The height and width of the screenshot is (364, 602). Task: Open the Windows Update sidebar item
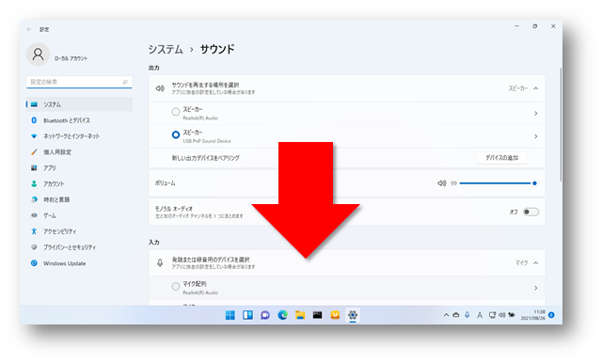coord(64,263)
